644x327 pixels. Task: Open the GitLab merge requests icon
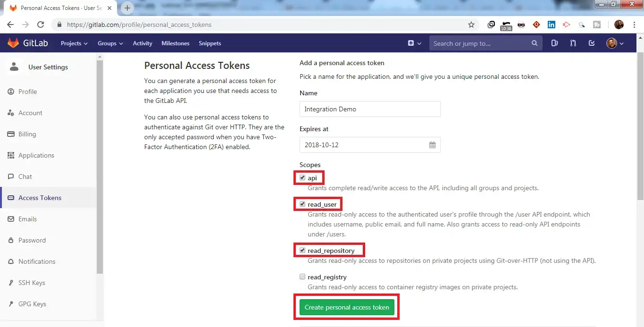pyautogui.click(x=573, y=43)
